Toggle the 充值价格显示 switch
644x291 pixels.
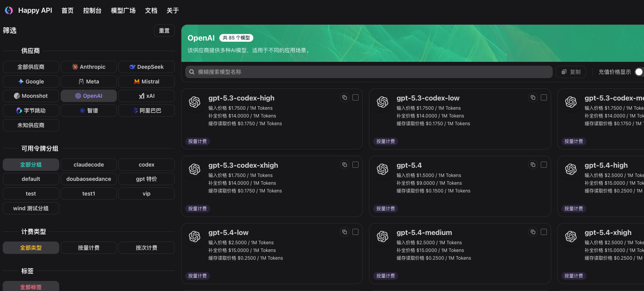point(639,72)
